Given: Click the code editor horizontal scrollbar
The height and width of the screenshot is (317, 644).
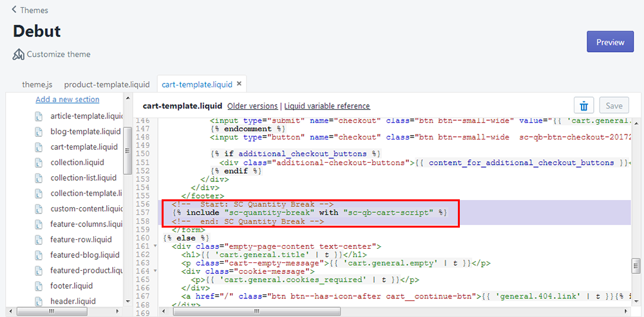Looking at the screenshot, I should click(x=386, y=311).
